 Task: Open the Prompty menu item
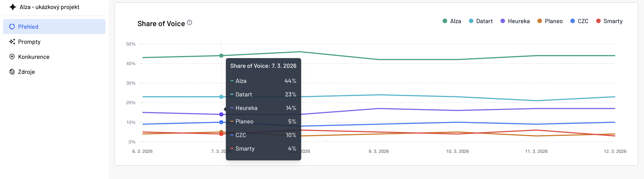point(29,42)
